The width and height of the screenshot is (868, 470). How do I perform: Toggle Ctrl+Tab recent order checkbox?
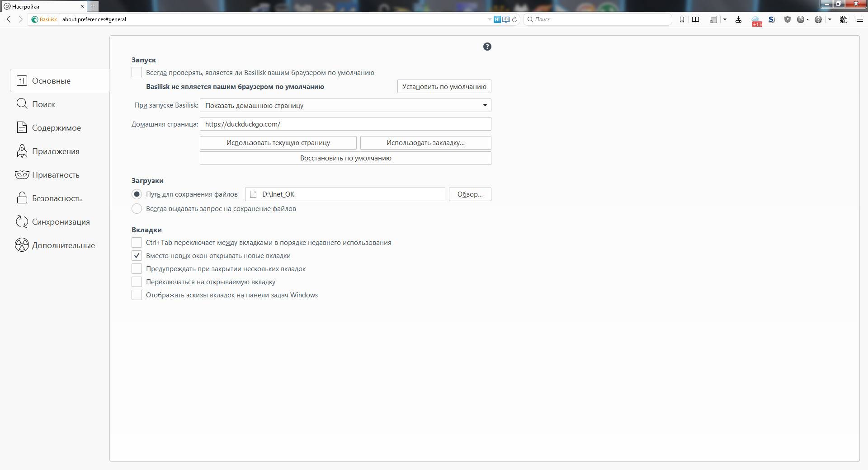(137, 242)
